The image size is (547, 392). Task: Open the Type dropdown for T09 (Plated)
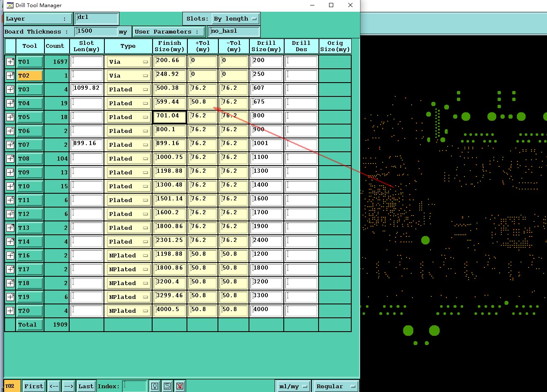coord(128,172)
